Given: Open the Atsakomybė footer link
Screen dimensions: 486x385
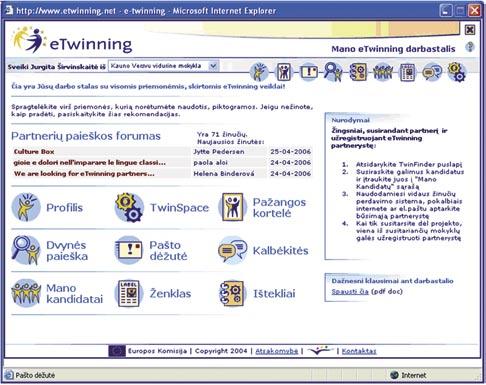Looking at the screenshot, I should (x=277, y=351).
